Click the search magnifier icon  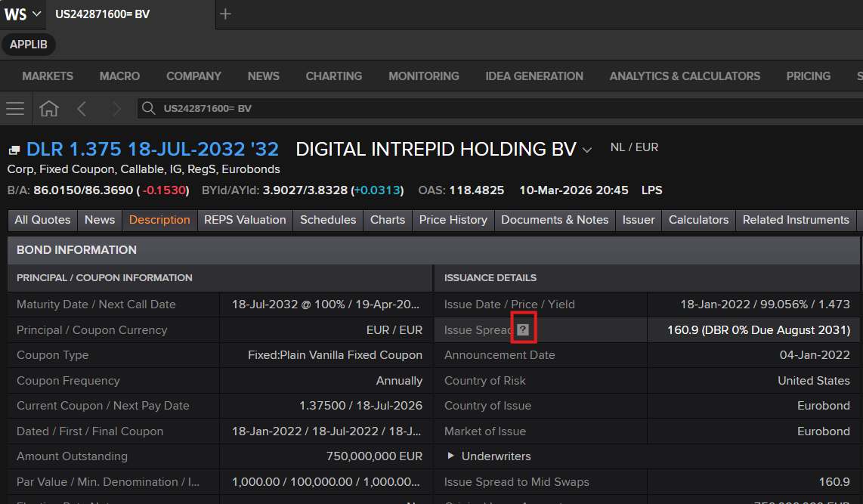148,108
